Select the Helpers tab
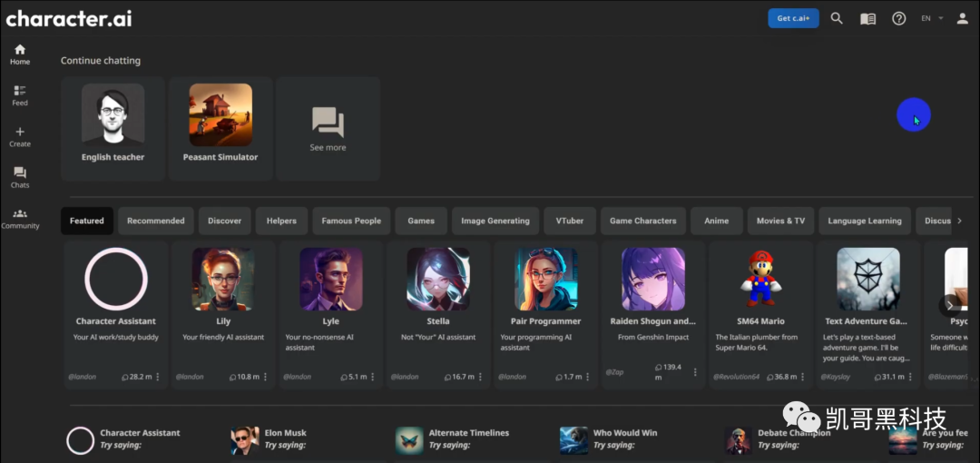This screenshot has width=980, height=463. [x=281, y=221]
